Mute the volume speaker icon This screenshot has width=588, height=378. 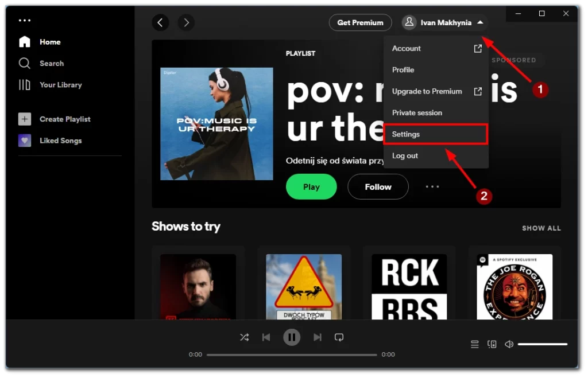coord(509,344)
